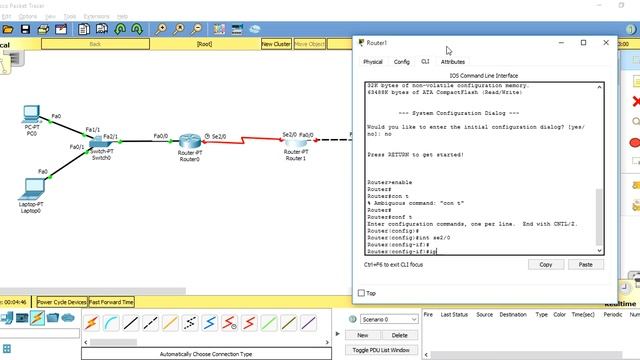Open the Scenario 0 dropdown
640x360 pixels.
pos(389,319)
